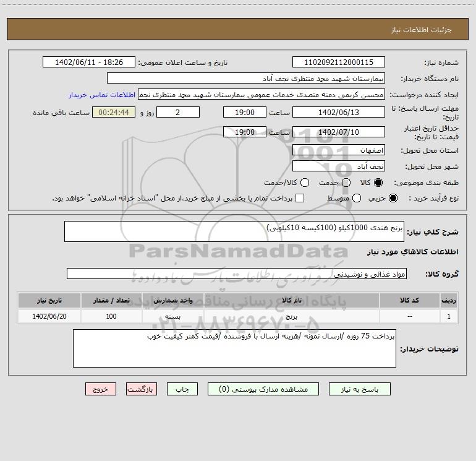Click the شماره نیاز field 1102092112000115
The height and width of the screenshot is (461, 476).
pyautogui.click(x=339, y=62)
